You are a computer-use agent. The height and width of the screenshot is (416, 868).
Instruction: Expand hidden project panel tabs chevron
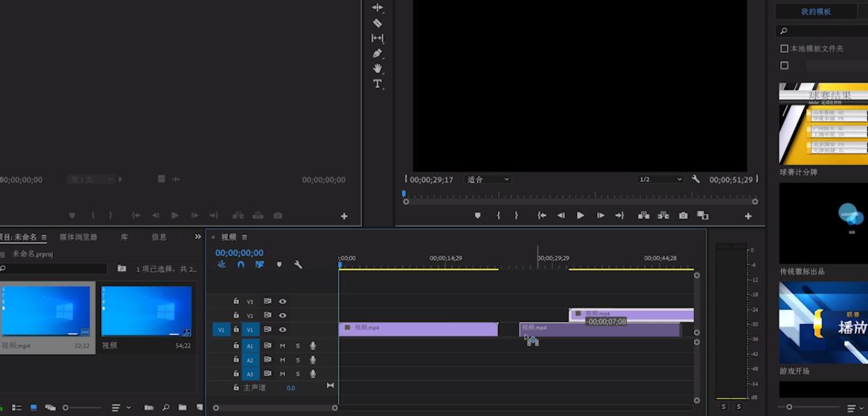(198, 237)
